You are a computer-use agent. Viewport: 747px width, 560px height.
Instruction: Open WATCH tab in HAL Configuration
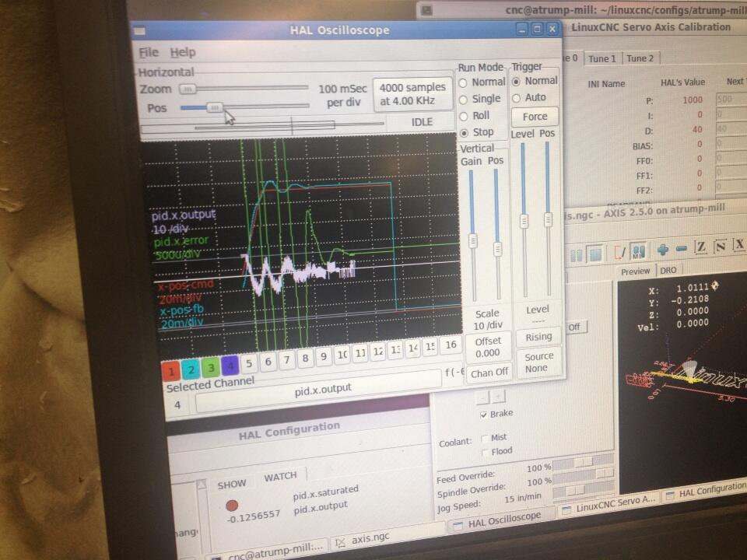point(280,476)
